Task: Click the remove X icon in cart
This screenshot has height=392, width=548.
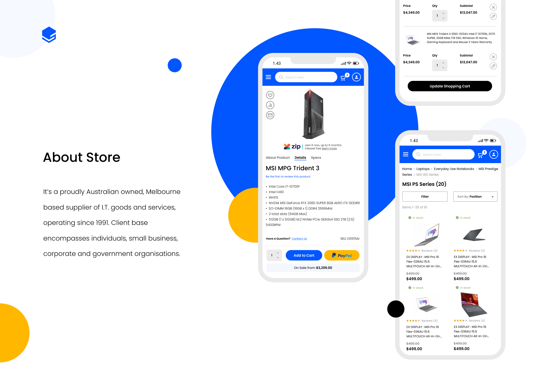Action: 493,7
